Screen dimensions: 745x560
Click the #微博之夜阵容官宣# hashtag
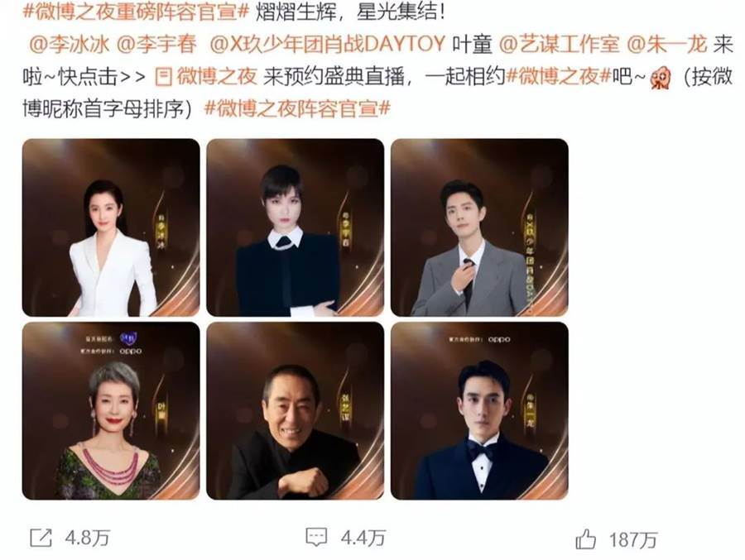pyautogui.click(x=297, y=108)
